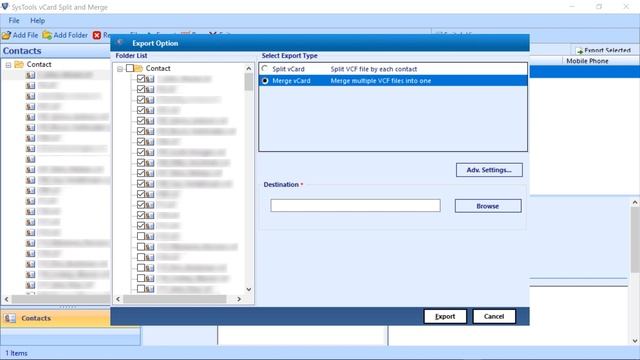Select Contact folder icon in Contacts panel
Viewport: 640px width, 360px height.
19,64
